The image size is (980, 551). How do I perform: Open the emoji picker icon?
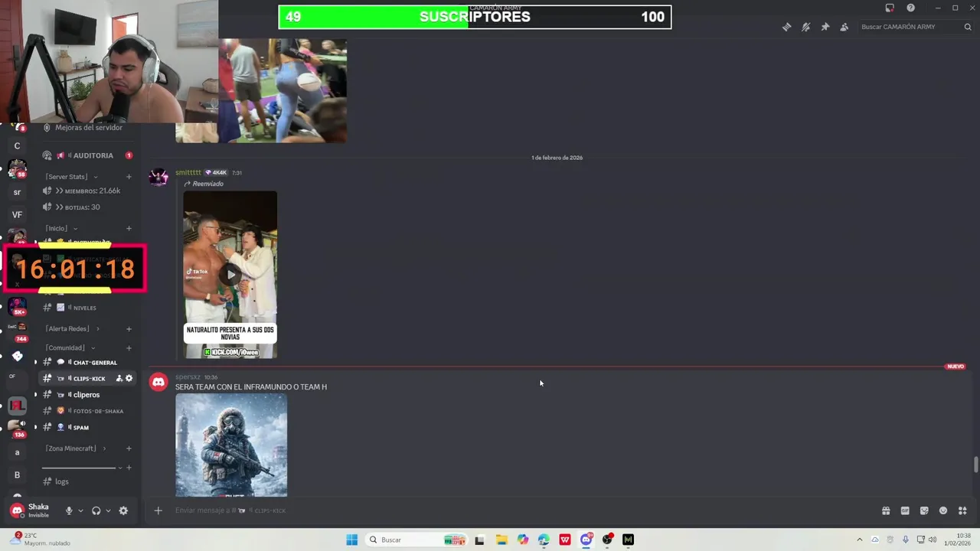(x=943, y=510)
